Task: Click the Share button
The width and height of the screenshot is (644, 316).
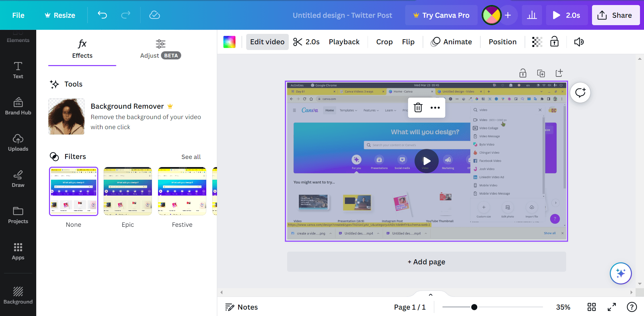Action: [616, 15]
